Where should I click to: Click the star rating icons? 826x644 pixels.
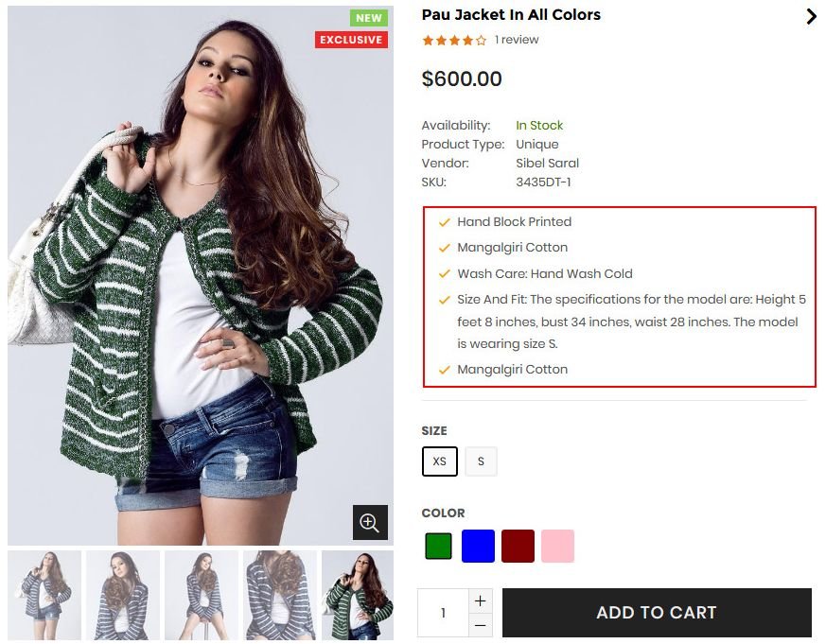tap(454, 40)
